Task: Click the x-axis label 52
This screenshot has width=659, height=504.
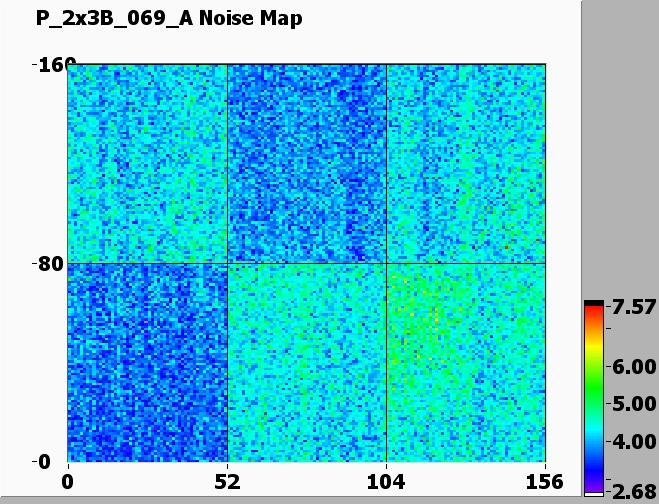Action: [x=227, y=482]
